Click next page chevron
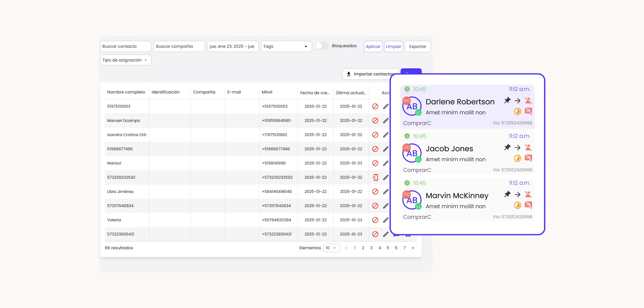This screenshot has height=308, width=644. [x=413, y=248]
